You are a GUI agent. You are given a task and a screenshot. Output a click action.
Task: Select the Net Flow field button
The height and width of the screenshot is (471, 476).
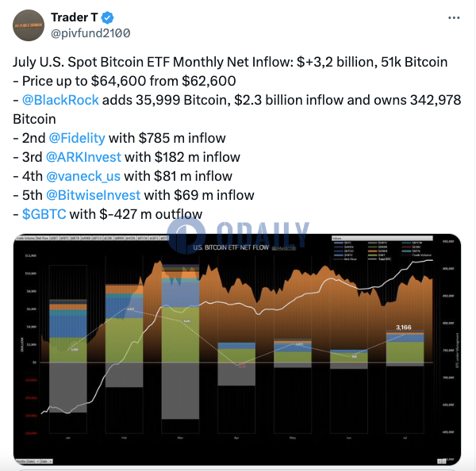point(43,238)
